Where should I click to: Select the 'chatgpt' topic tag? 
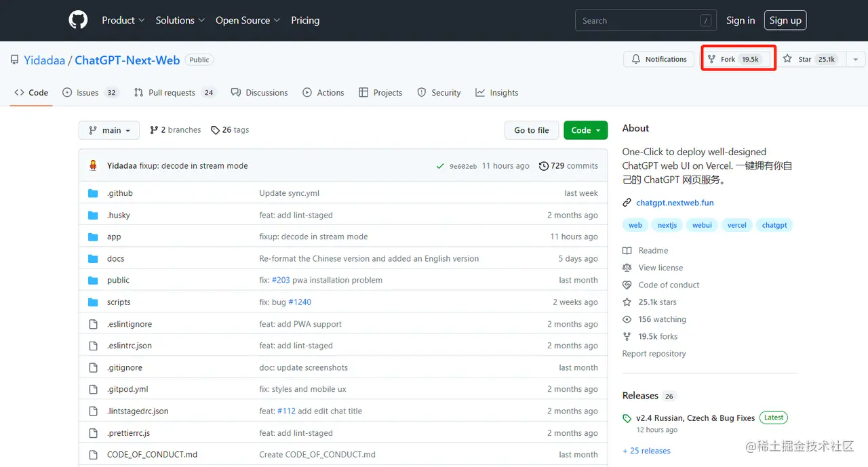774,225
